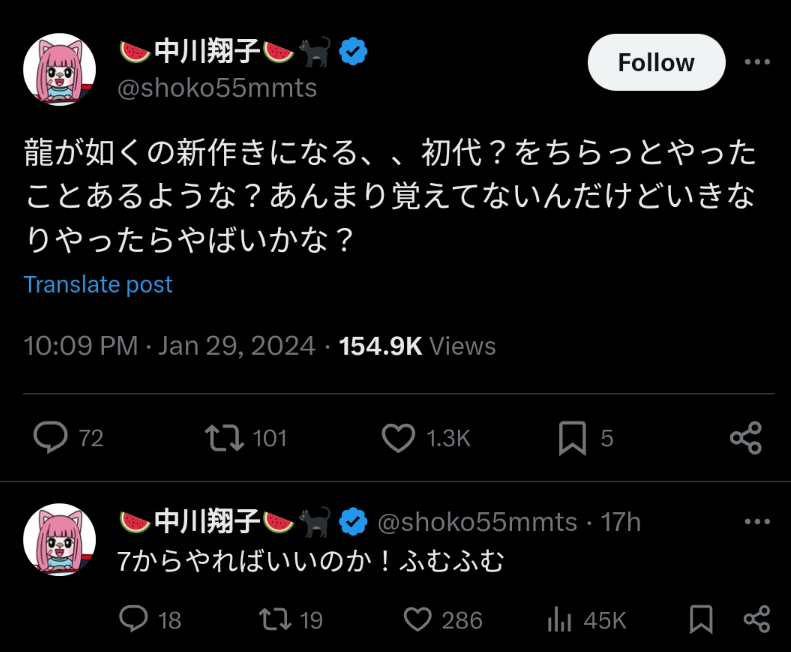Viewport: 791px width, 652px height.
Task: Share the main post via share icon
Action: [x=746, y=438]
